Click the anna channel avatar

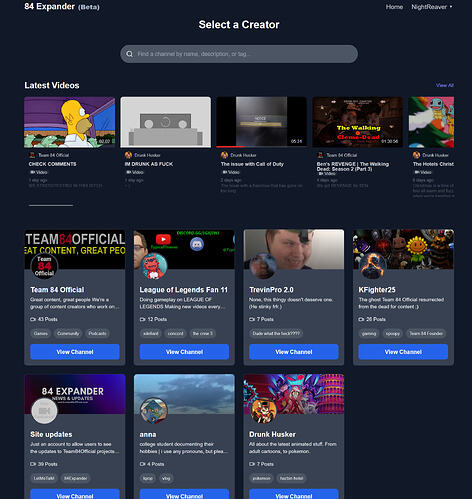153,411
